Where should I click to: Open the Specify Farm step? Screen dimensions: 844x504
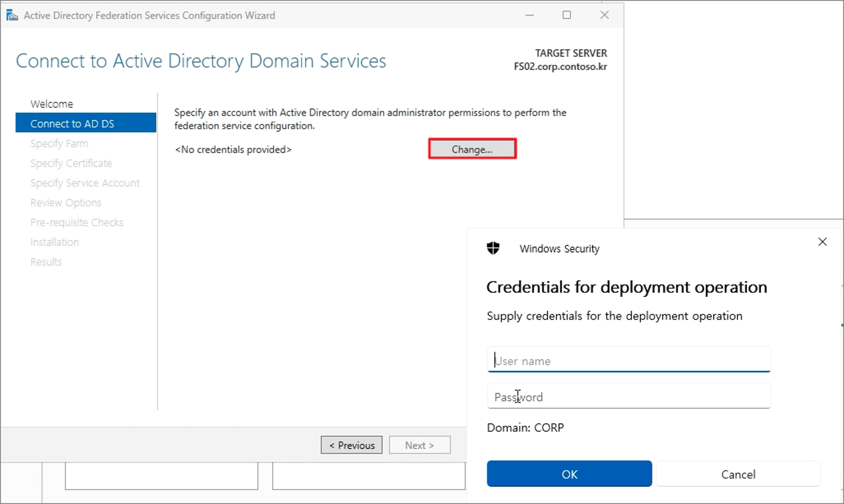59,143
